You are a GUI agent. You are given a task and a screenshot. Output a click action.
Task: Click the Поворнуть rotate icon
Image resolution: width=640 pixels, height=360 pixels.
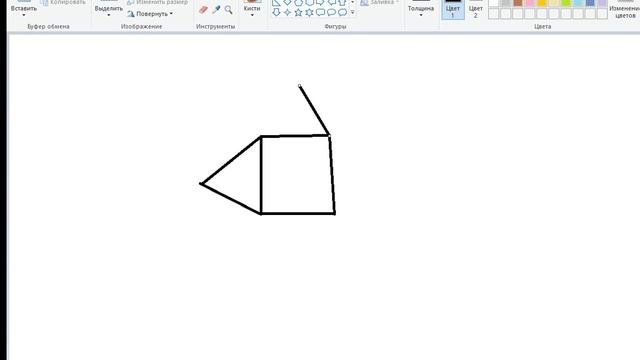(x=131, y=14)
